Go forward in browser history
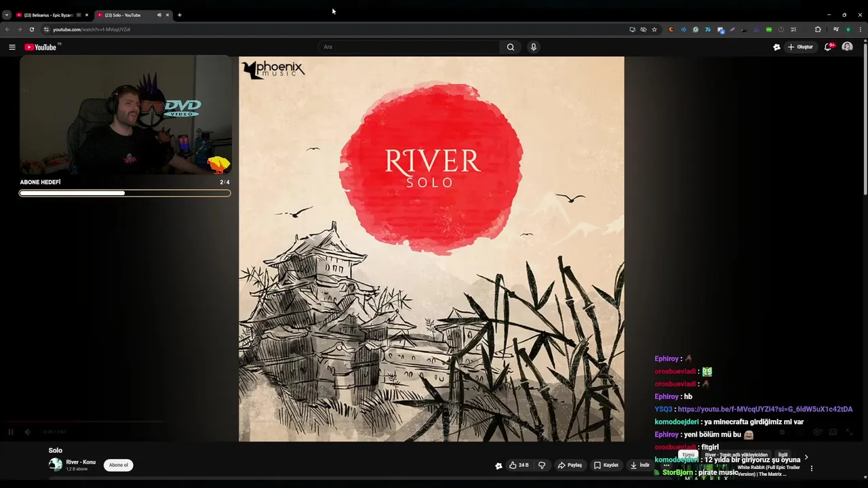The width and height of the screenshot is (868, 488). (19, 29)
